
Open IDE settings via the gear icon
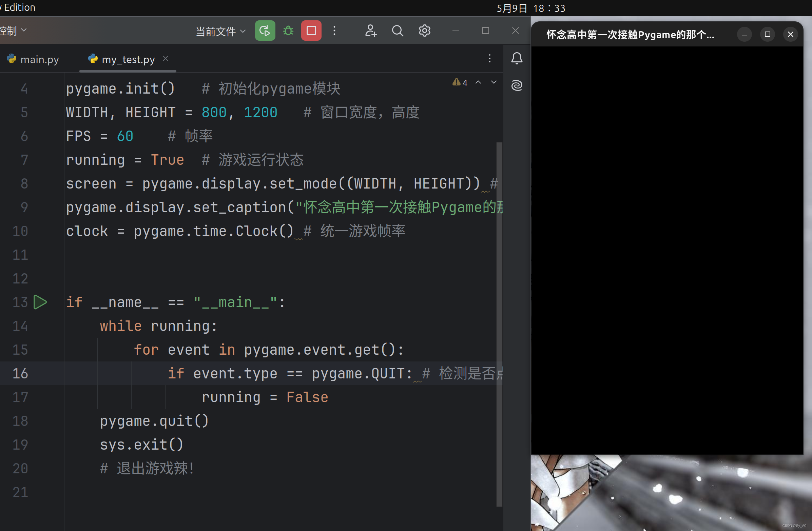coord(424,31)
